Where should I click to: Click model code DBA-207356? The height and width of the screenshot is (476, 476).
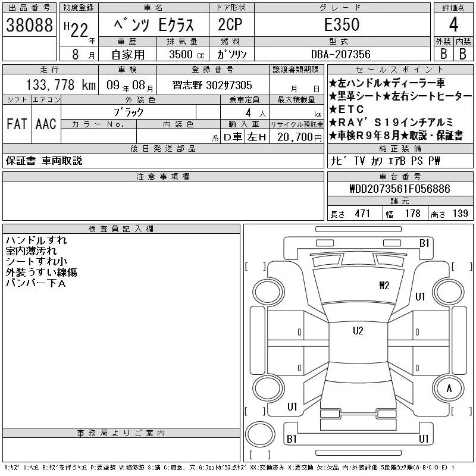coord(340,54)
